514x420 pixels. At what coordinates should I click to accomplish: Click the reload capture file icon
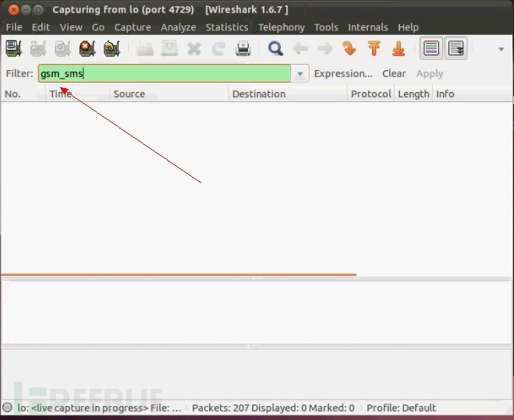pos(218,49)
